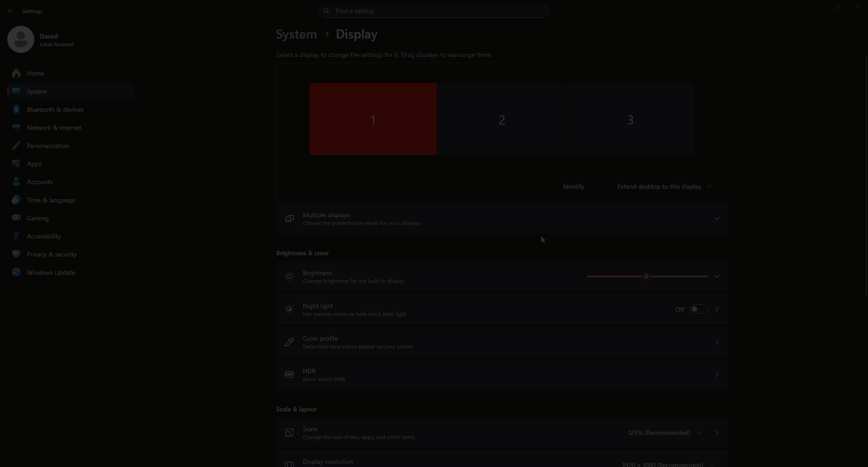This screenshot has width=868, height=467.
Task: Click the Identify button
Action: point(573,186)
